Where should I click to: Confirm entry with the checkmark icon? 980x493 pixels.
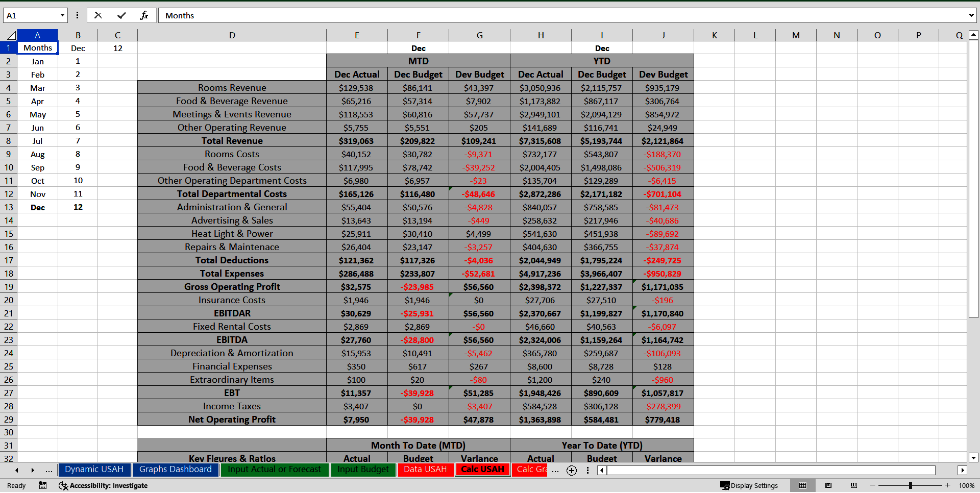(x=121, y=15)
